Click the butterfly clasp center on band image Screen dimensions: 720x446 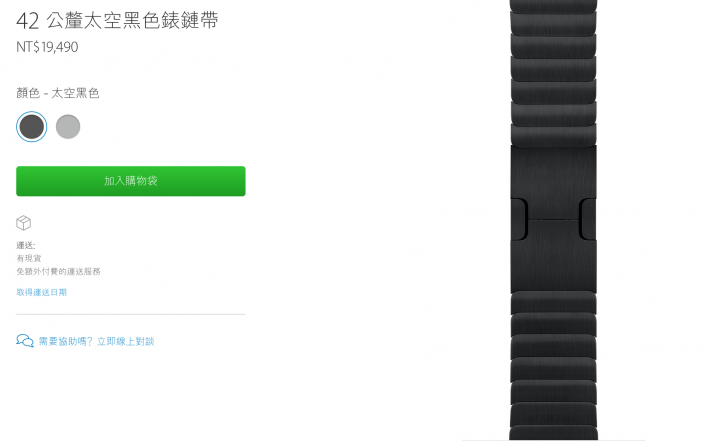tap(553, 220)
